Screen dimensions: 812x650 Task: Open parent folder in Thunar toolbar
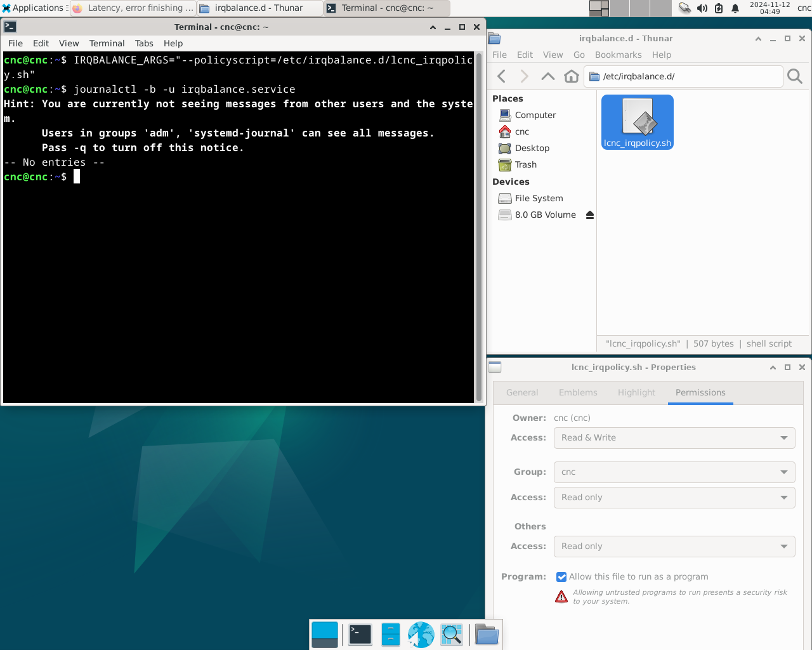[x=548, y=76]
